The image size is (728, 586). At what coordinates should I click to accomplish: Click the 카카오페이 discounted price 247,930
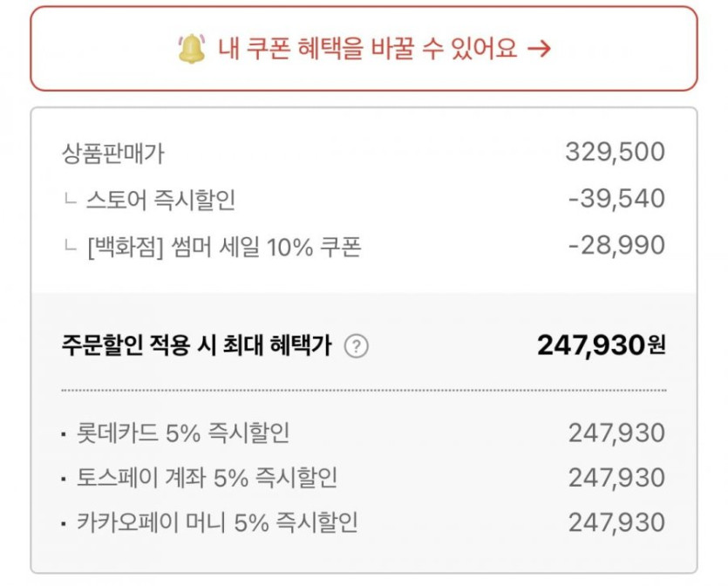pos(616,523)
